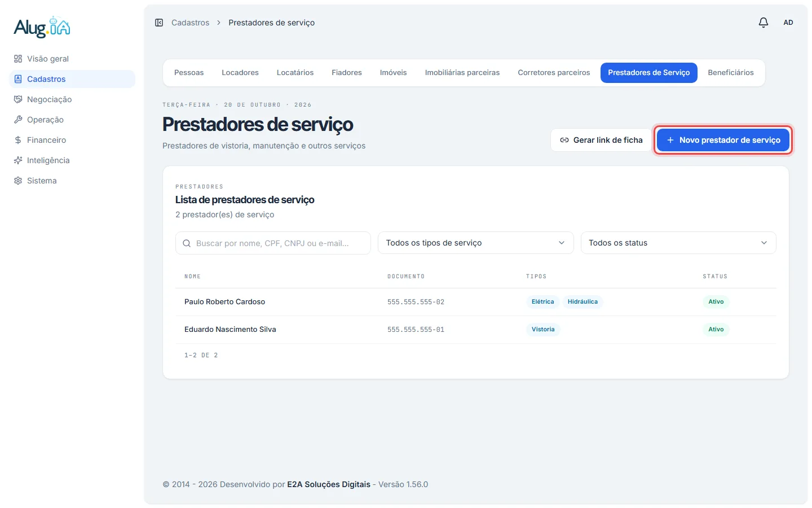Switch to the Locadores tab

pos(240,73)
